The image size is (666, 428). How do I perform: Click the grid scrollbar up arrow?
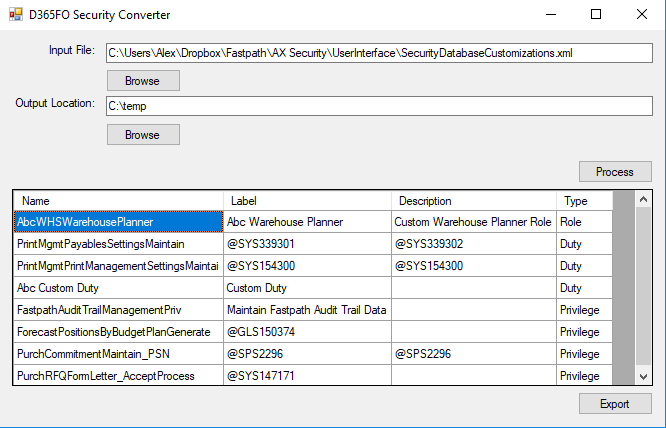643,199
